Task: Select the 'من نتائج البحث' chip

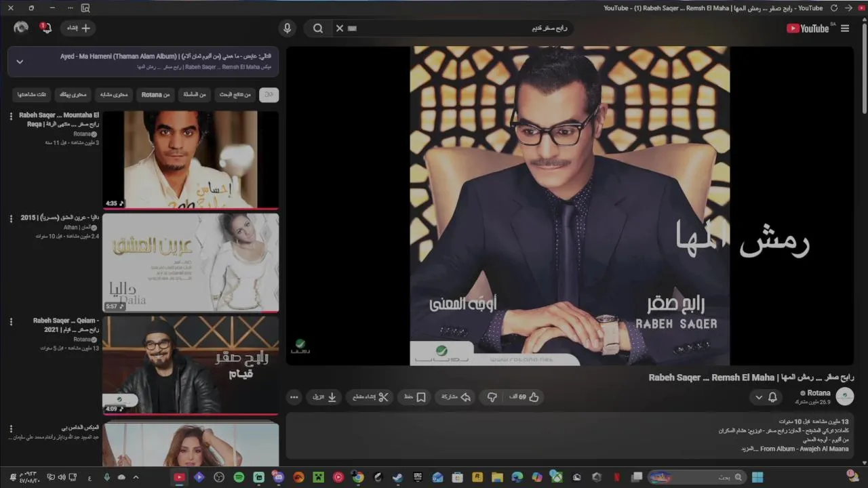Action: 235,95
